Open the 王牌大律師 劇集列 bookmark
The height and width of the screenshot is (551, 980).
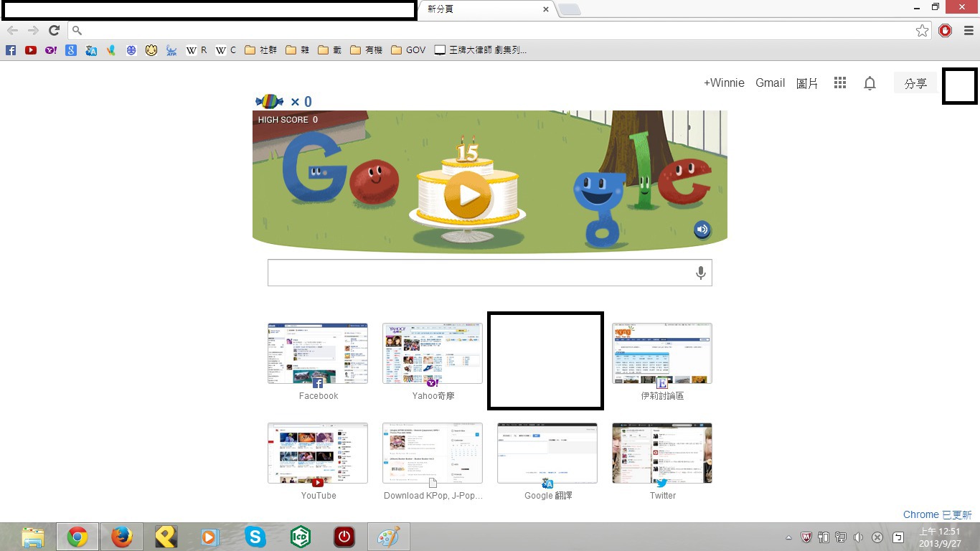point(481,50)
